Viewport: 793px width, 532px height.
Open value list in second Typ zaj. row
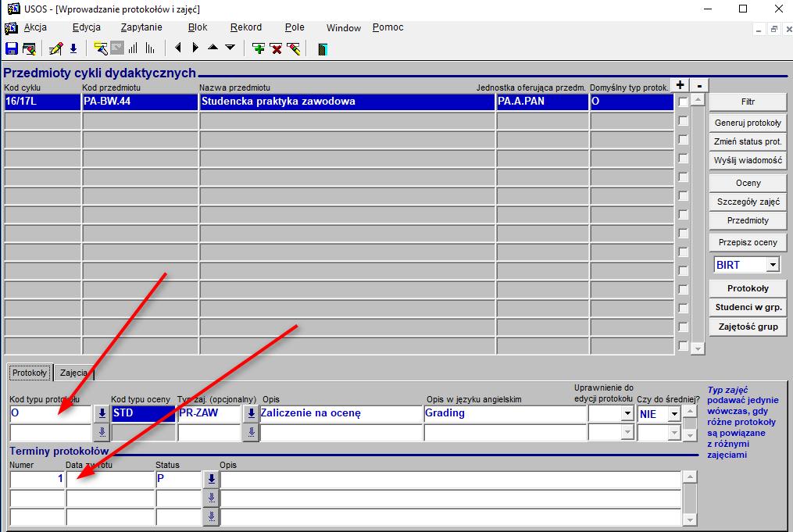251,432
